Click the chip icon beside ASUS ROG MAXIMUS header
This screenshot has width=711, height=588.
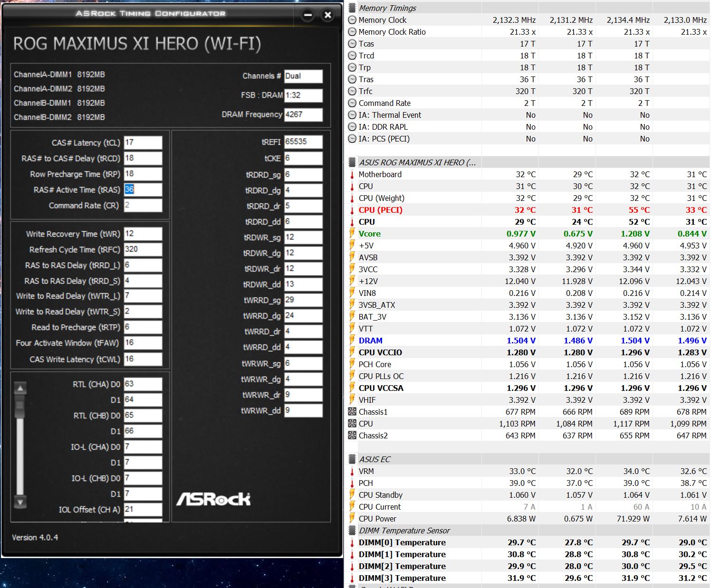coord(352,162)
